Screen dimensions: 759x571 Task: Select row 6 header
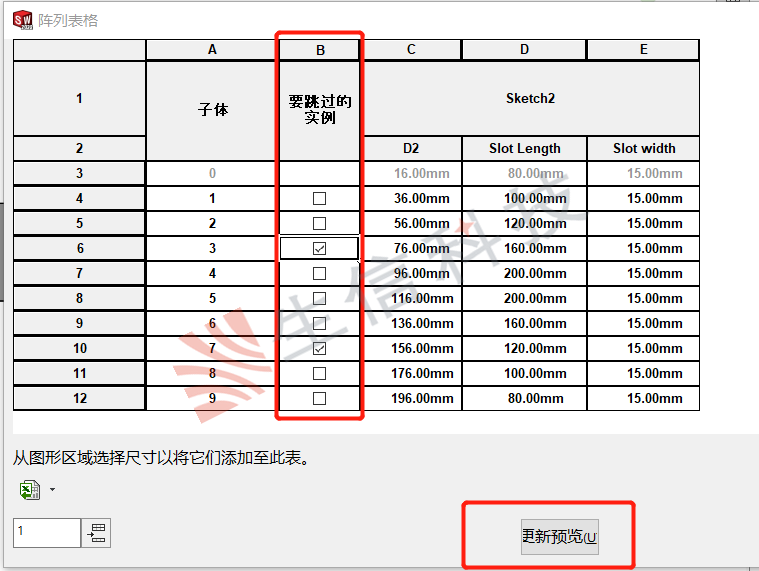(x=80, y=248)
